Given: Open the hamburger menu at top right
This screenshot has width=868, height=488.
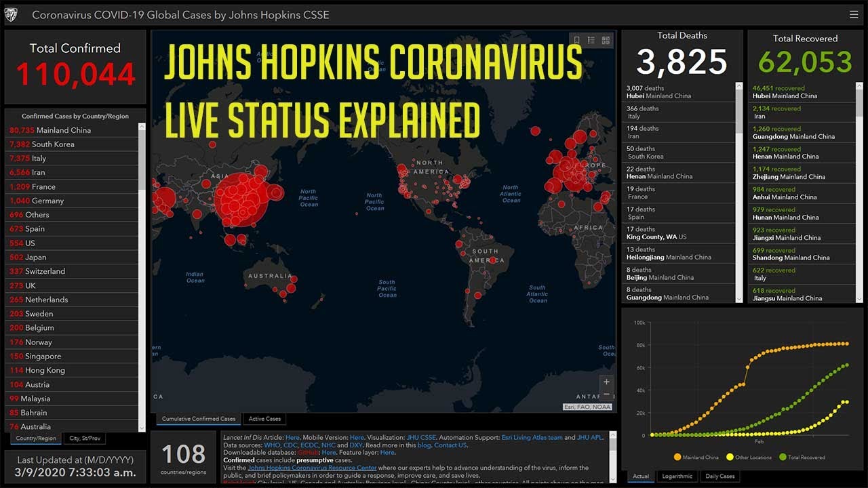Looking at the screenshot, I should [854, 14].
